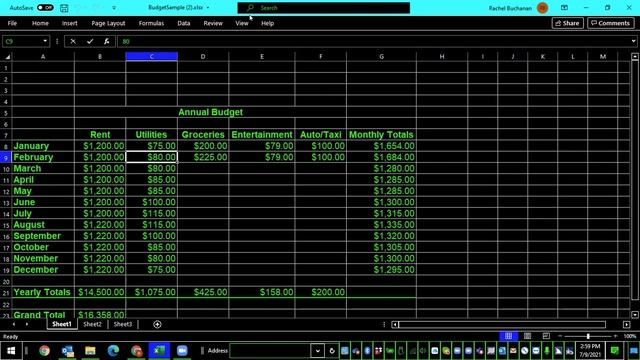This screenshot has width=640, height=360.
Task: Select the Grand Total value $16,358.00
Action: coord(100,314)
